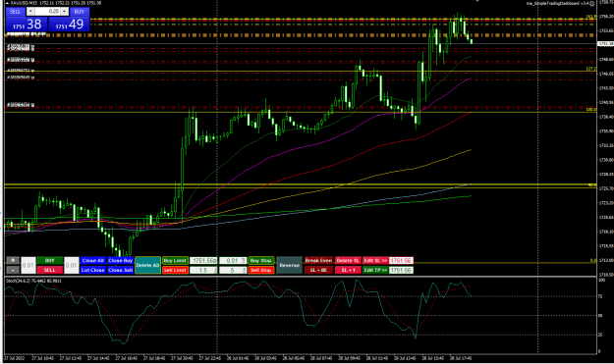Click the Close Sell button
The image size is (614, 364).
pyautogui.click(x=121, y=270)
